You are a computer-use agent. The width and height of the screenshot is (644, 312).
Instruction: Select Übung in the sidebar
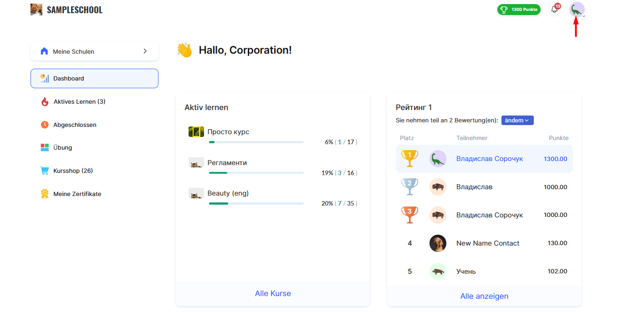62,147
